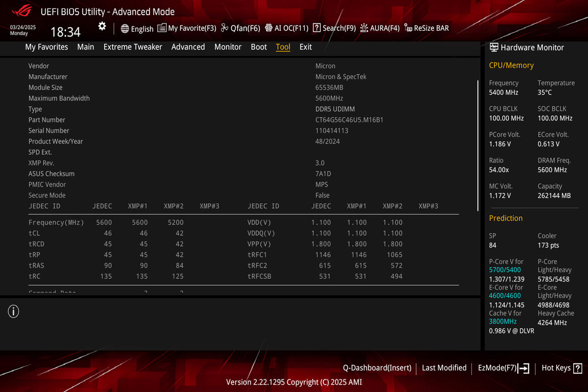Go to the Advanced tab
This screenshot has height=392, width=588.
[x=188, y=47]
